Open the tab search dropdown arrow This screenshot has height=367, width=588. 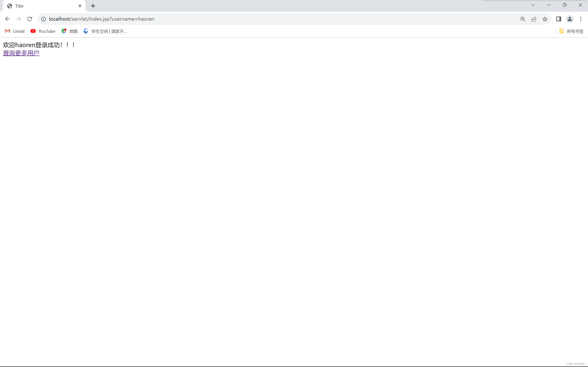[533, 5]
